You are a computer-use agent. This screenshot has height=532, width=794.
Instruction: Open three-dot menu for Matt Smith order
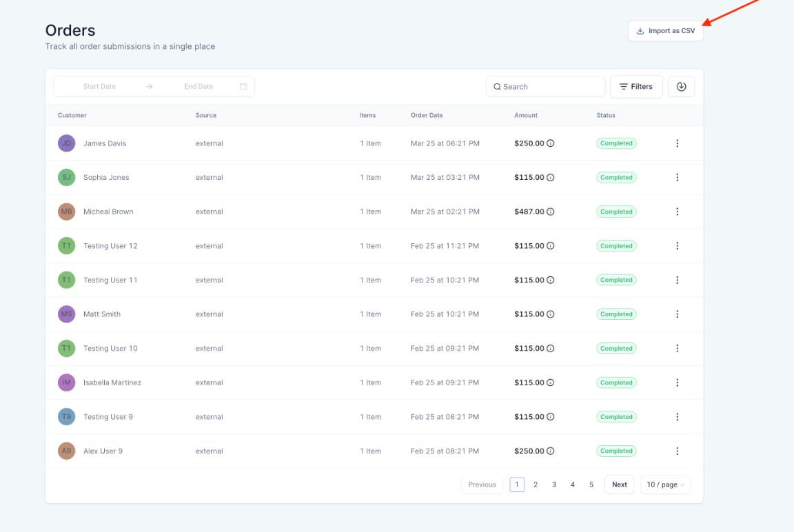[677, 314]
